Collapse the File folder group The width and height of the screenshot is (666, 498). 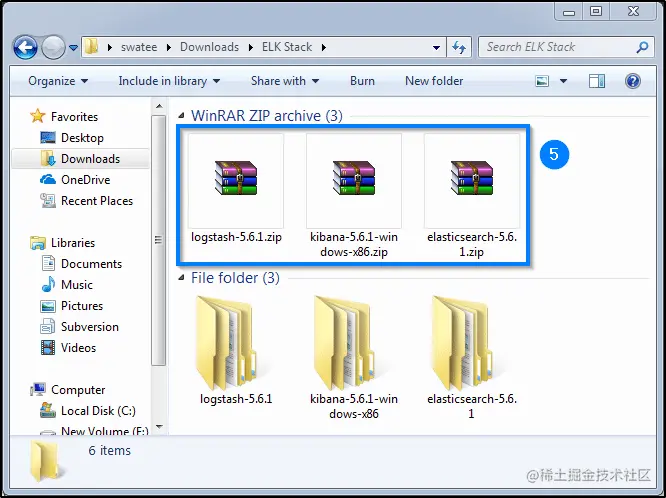coord(181,277)
